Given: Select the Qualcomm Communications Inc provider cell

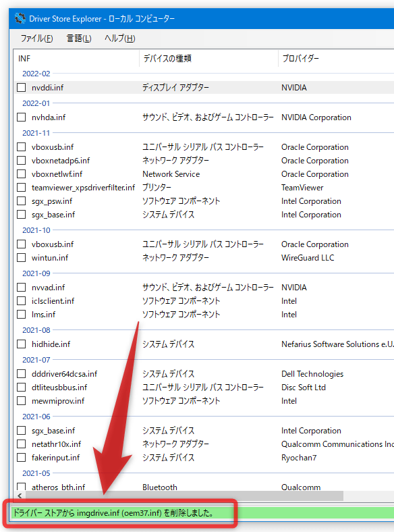Looking at the screenshot, I should pyautogui.click(x=337, y=444).
